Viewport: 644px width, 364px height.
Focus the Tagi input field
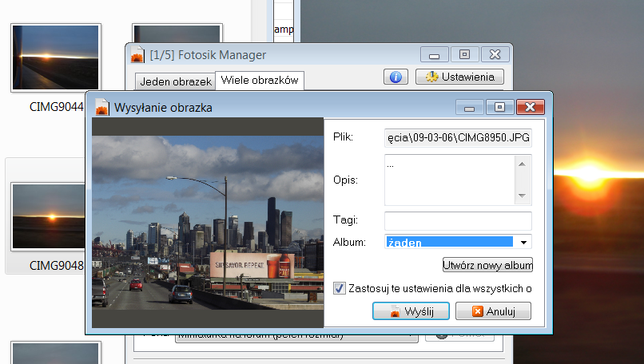(x=458, y=221)
